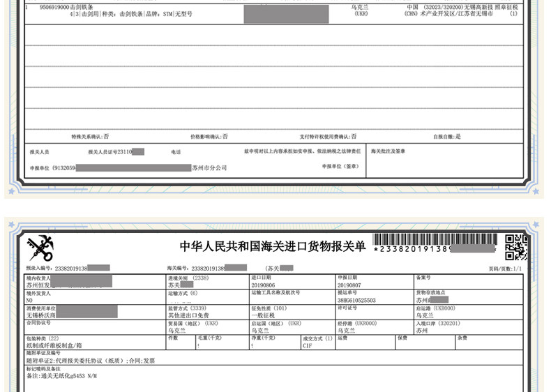Click the 照章征税 (1) tax entry

506,10
